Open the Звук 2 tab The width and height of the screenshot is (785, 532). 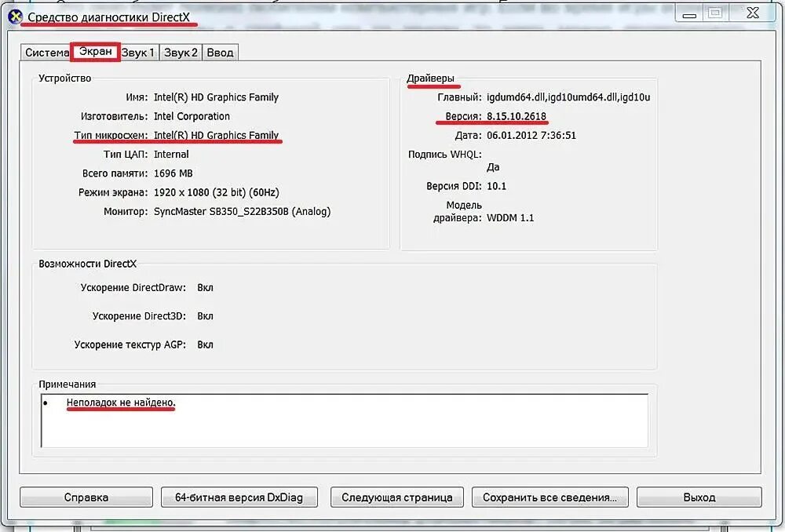(x=181, y=53)
